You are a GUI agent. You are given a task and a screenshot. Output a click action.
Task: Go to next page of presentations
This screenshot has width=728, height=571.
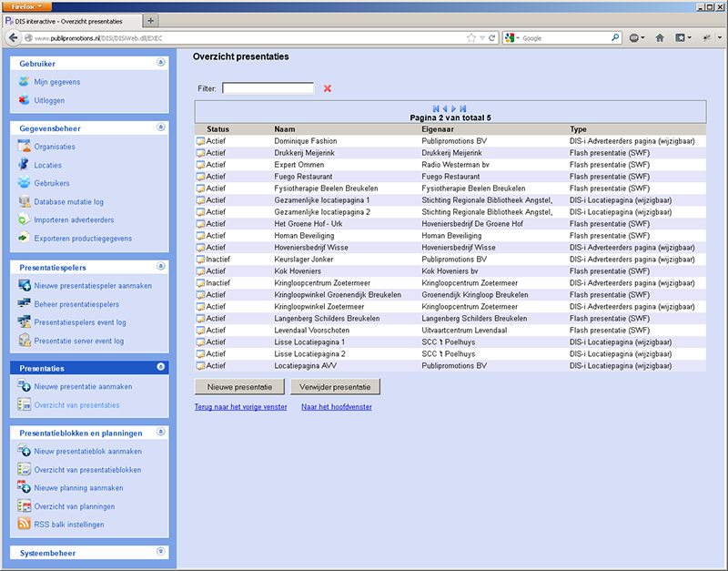453,108
